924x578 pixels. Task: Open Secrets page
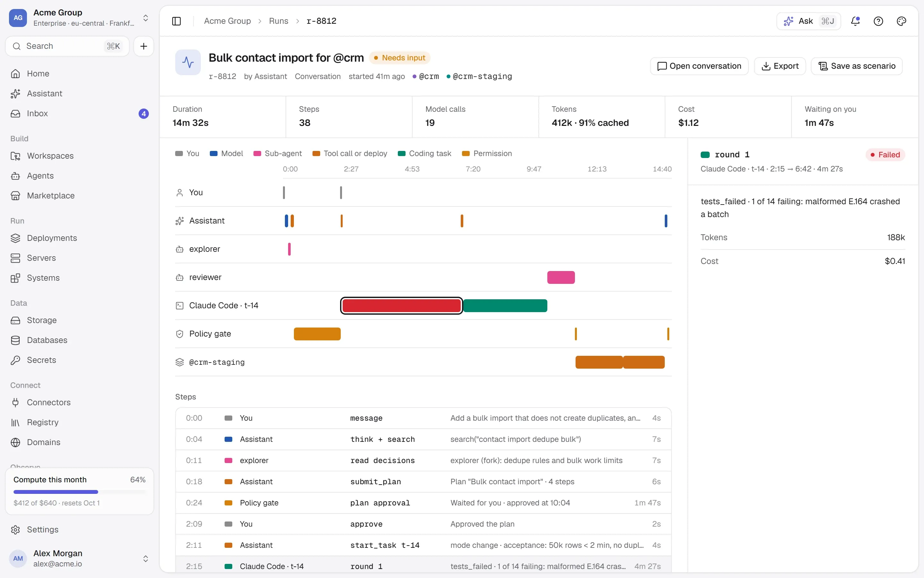pos(80,360)
